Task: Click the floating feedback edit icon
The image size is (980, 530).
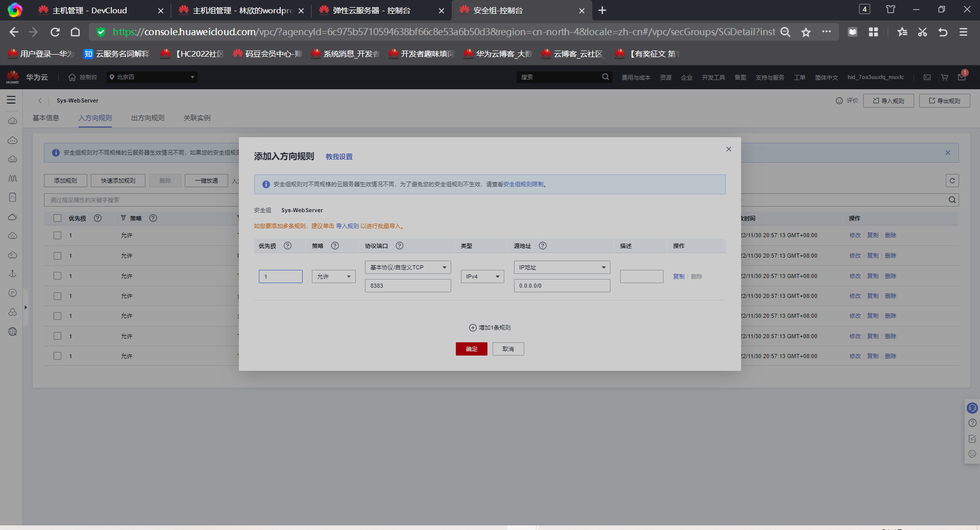Action: coord(972,439)
